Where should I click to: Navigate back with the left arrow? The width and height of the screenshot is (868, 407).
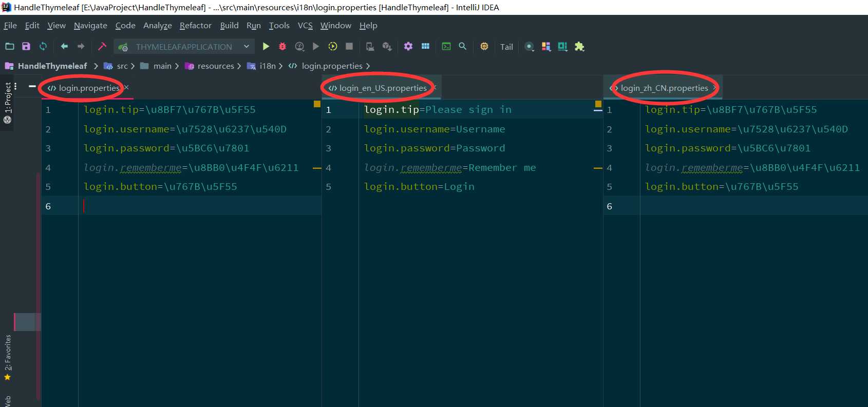pos(64,46)
